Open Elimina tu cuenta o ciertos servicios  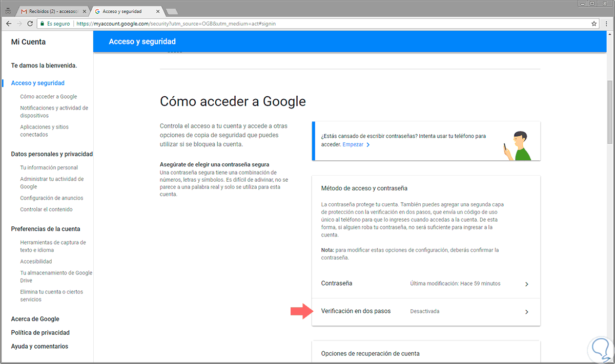[x=52, y=295]
